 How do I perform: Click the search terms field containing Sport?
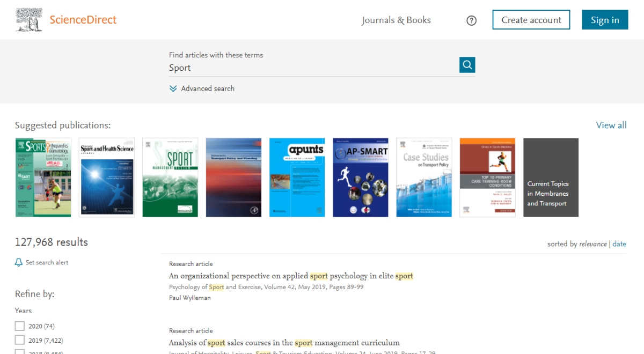(313, 68)
